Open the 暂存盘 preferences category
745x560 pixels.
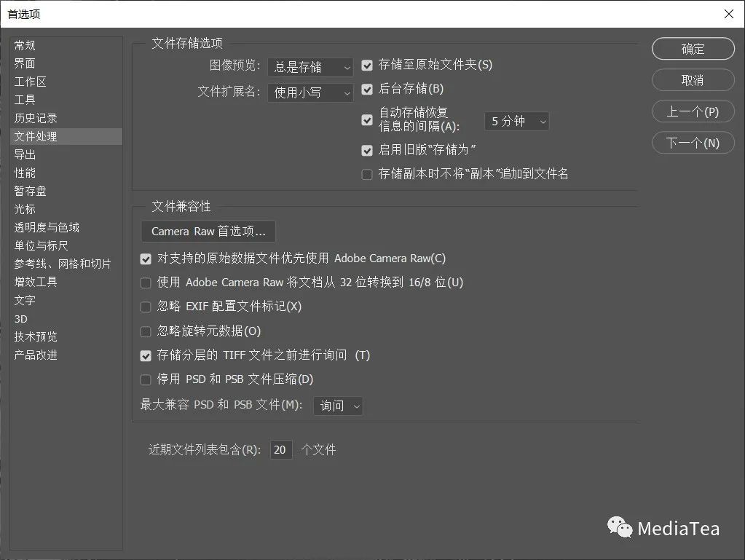click(x=66, y=191)
